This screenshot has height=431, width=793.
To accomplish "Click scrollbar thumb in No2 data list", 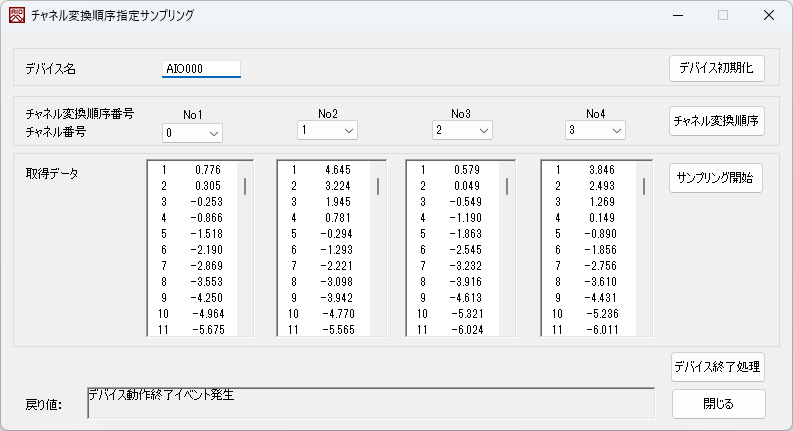I will [377, 187].
